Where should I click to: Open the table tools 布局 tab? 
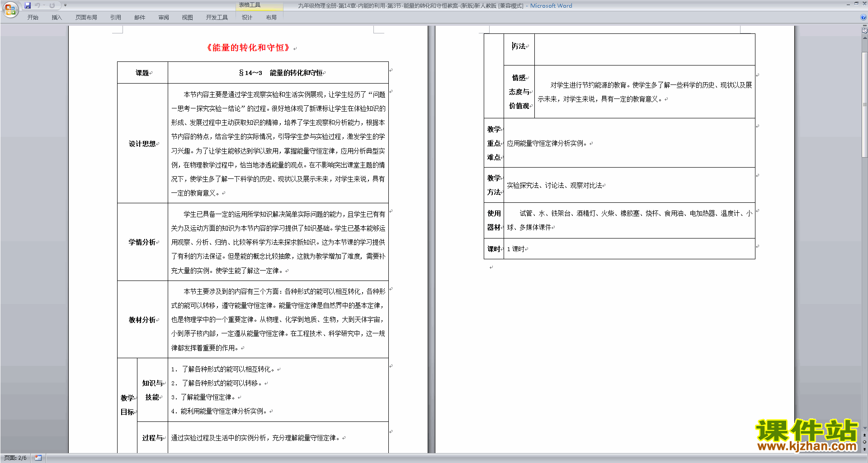(271, 18)
